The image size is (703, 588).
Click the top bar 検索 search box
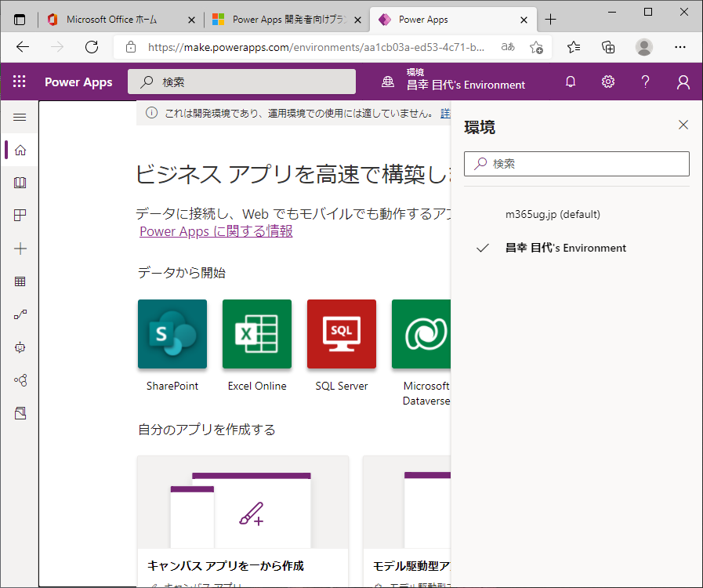pyautogui.click(x=241, y=82)
